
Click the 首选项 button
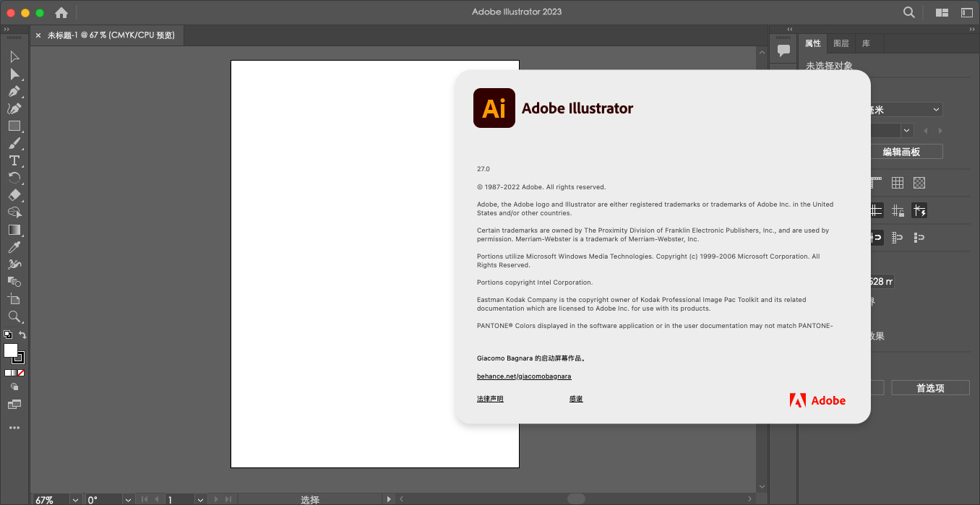930,388
